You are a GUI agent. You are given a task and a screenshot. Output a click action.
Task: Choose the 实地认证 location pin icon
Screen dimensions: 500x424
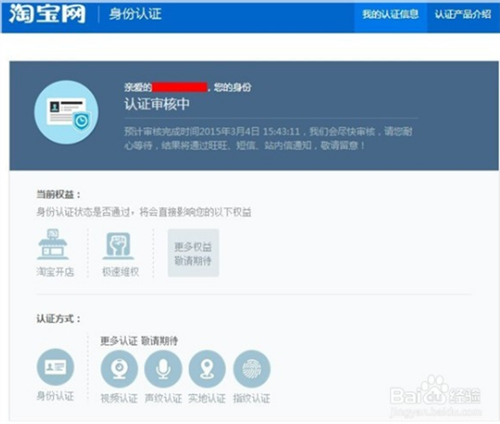[207, 369]
